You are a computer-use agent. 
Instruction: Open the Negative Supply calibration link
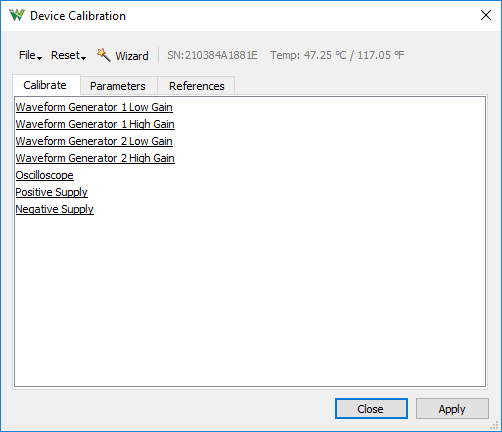(55, 209)
